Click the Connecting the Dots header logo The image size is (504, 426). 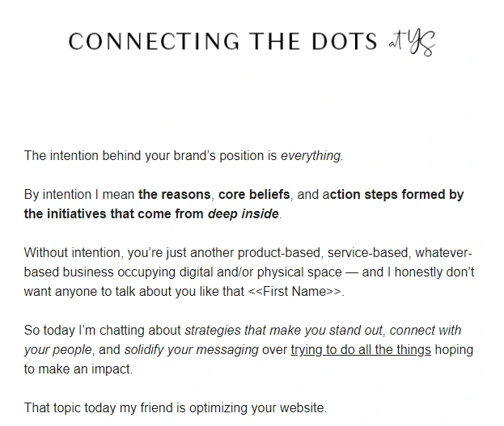point(252,42)
